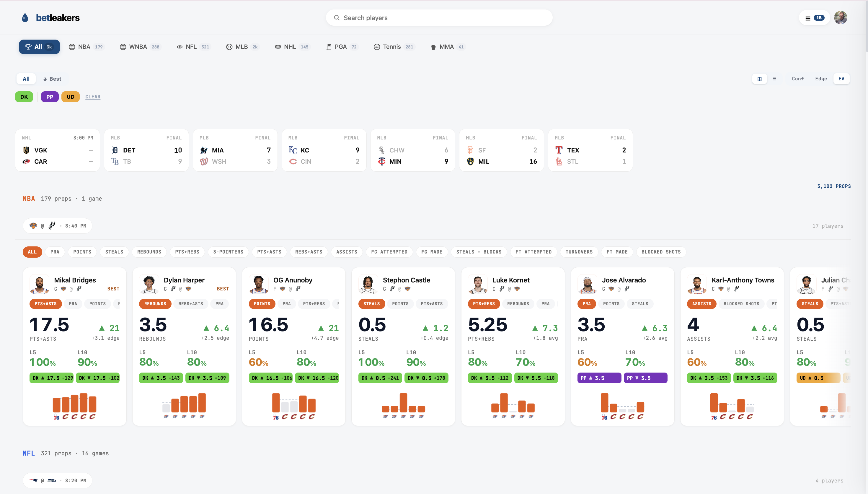Click the STL Cardinals logo
868x494 pixels.
tap(559, 162)
